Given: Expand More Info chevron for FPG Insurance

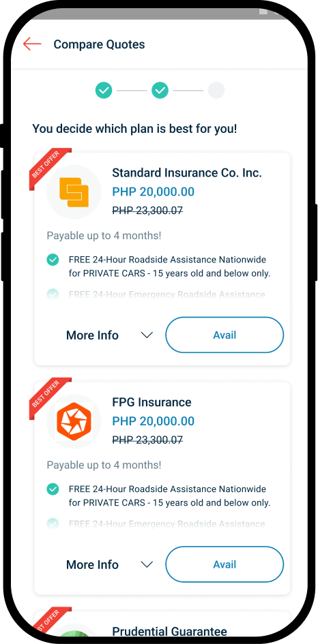Looking at the screenshot, I should 147,564.
